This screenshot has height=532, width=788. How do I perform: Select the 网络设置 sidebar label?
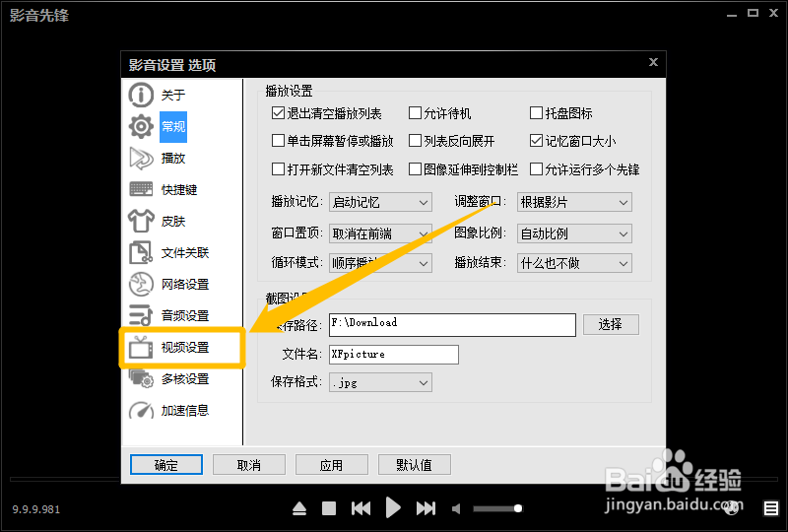[185, 284]
